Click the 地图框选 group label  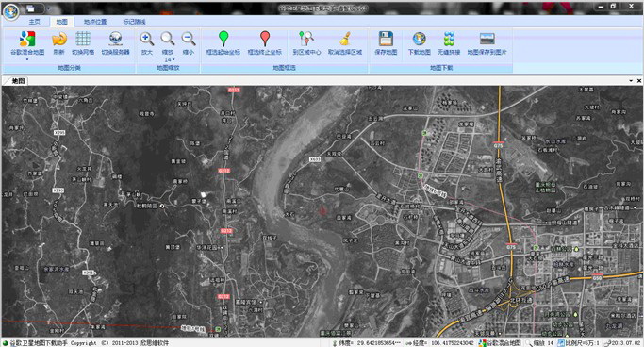point(284,68)
